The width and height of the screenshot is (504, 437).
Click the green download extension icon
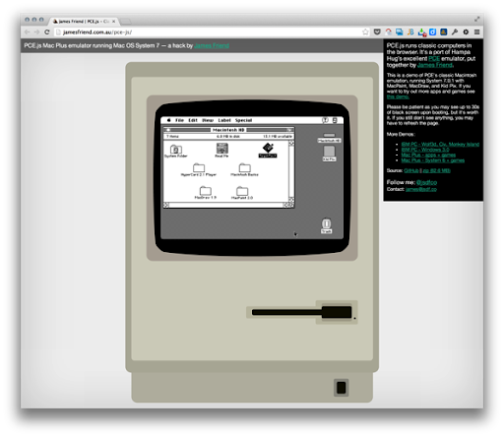point(422,32)
